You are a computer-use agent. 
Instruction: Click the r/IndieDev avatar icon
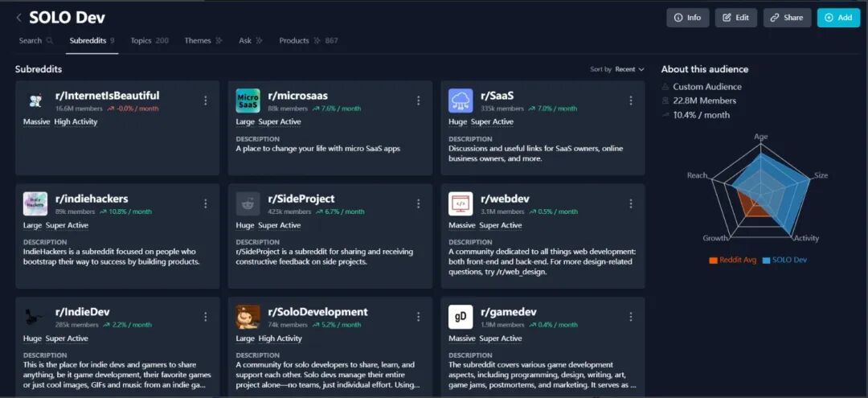[x=35, y=317]
